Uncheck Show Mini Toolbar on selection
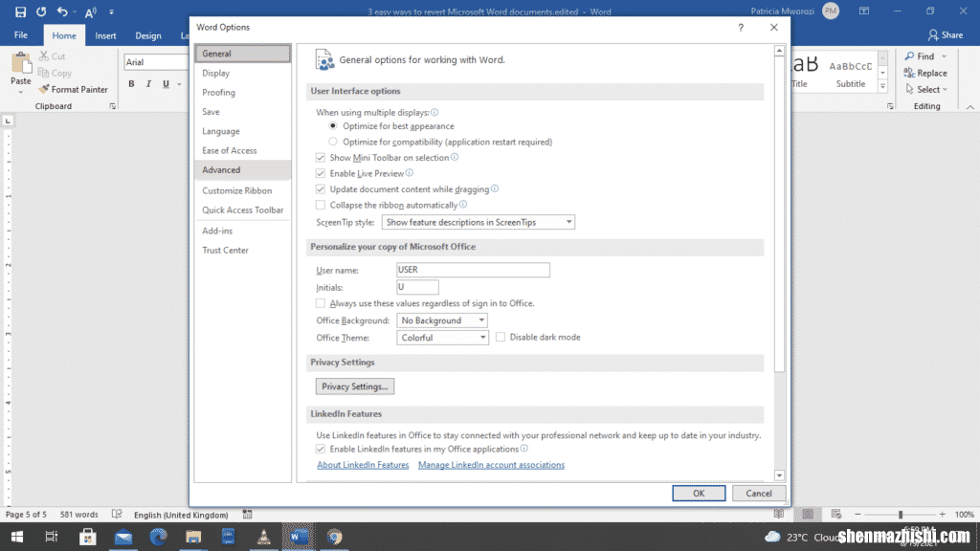The image size is (980, 551). coord(321,158)
